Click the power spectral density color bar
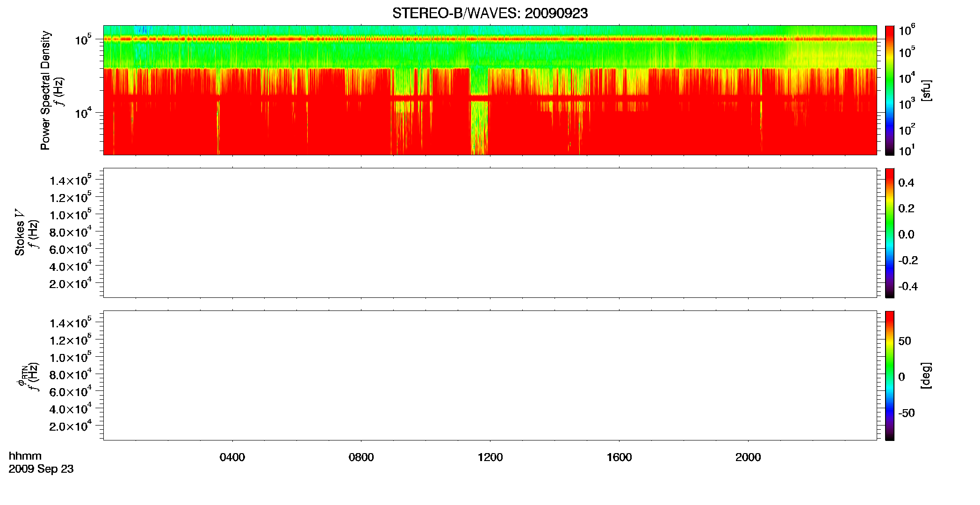980x505 pixels. point(889,90)
